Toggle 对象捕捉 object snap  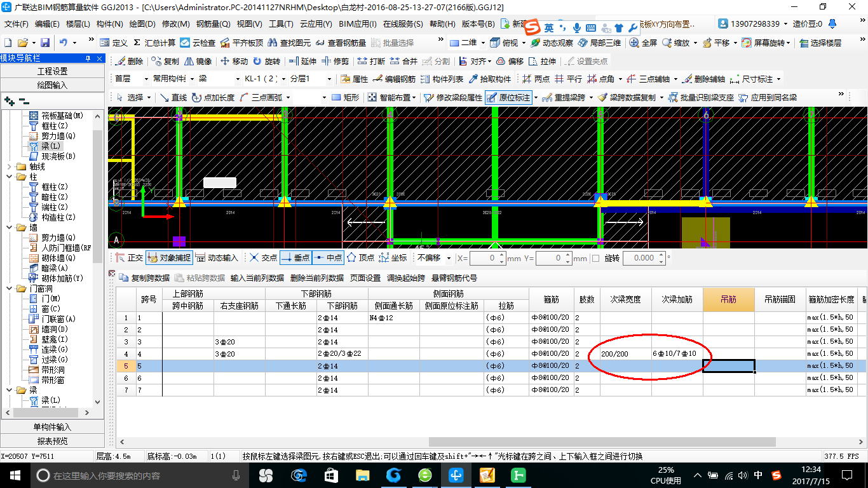pyautogui.click(x=169, y=258)
